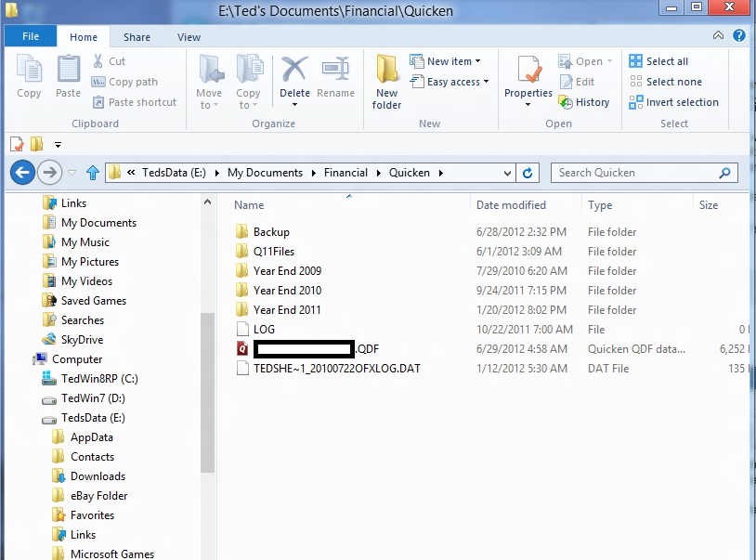Refresh the Quicken folder view
This screenshot has width=756, height=560.
528,173
